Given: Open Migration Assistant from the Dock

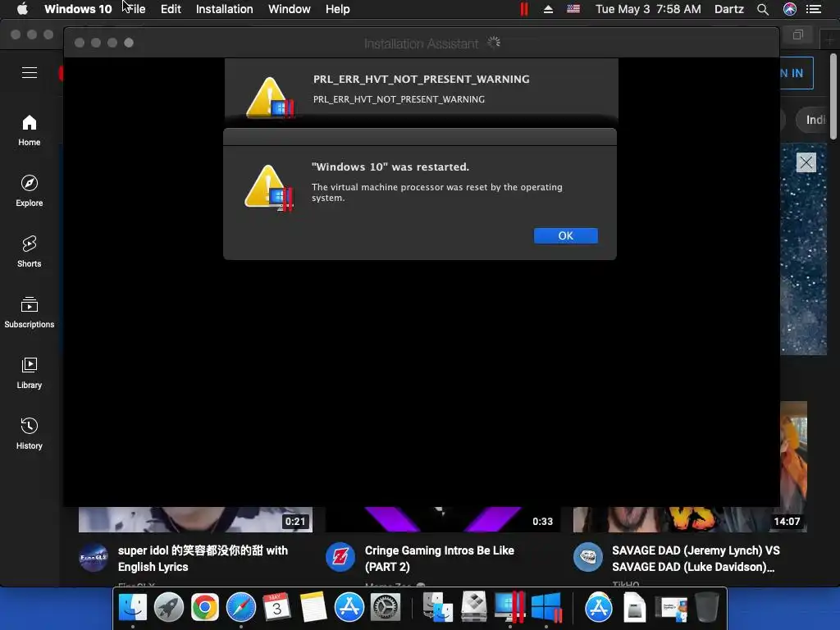Looking at the screenshot, I should click(x=438, y=608).
